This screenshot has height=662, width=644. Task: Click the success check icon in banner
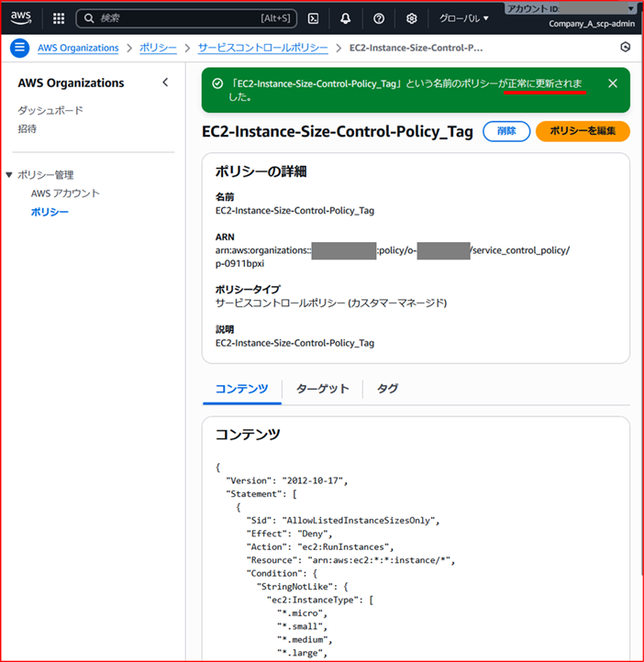pos(217,83)
